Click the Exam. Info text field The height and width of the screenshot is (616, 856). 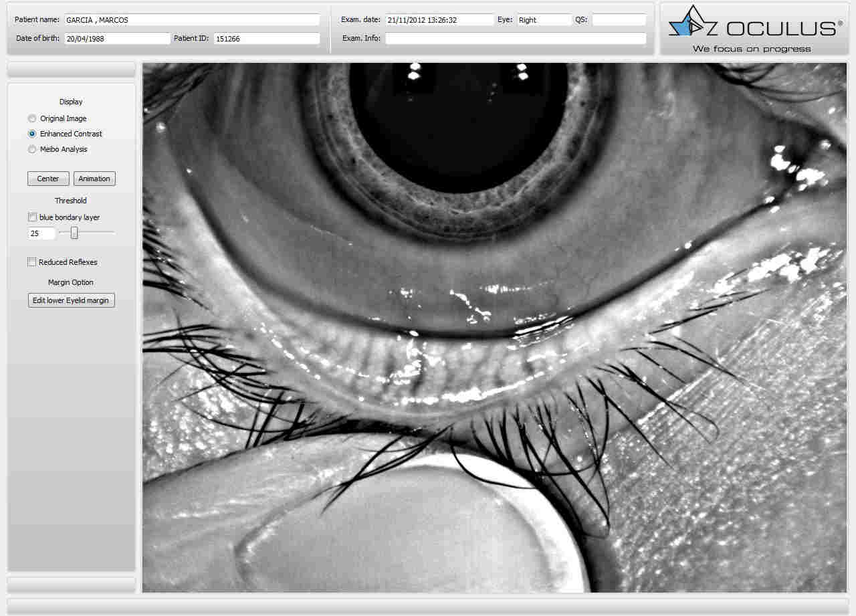click(515, 39)
